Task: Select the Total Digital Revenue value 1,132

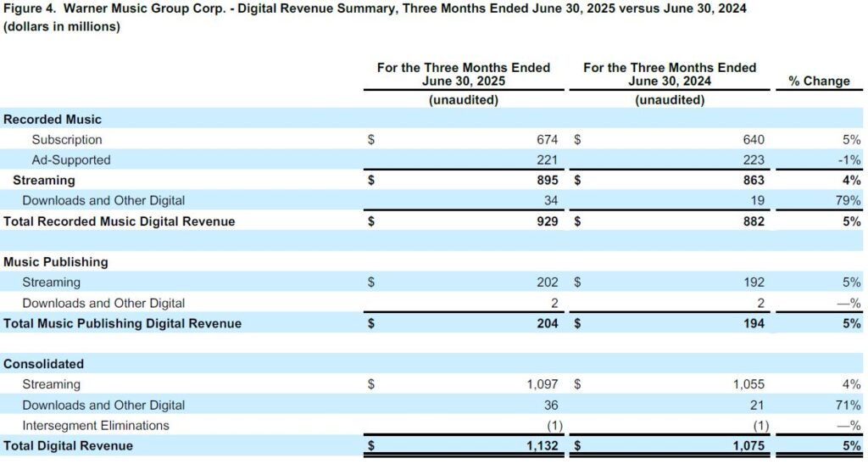Action: point(542,445)
